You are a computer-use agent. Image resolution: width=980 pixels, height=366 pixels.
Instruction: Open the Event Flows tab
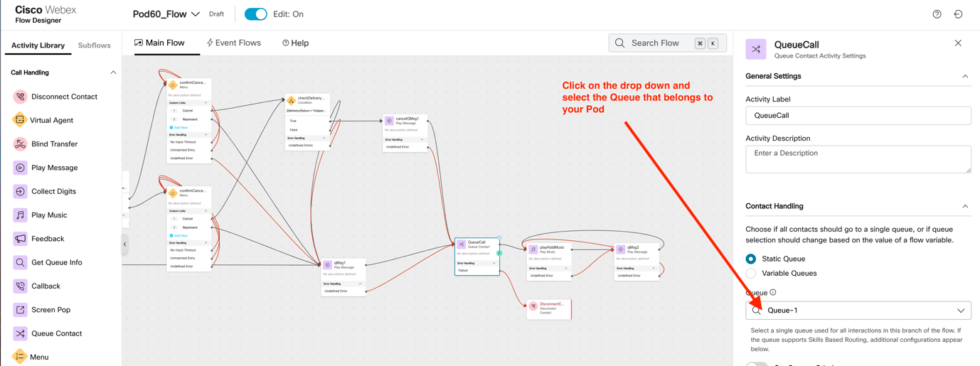click(233, 43)
